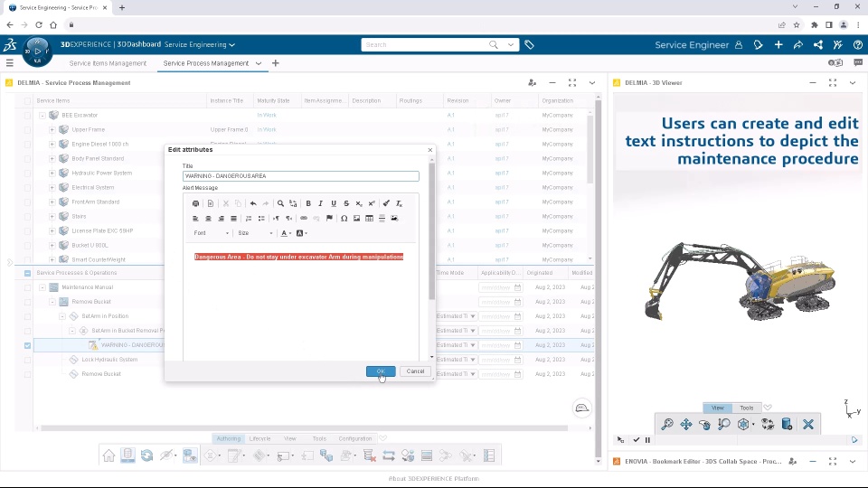
Task: Check the BEE Excavator row checkbox
Action: (28, 115)
